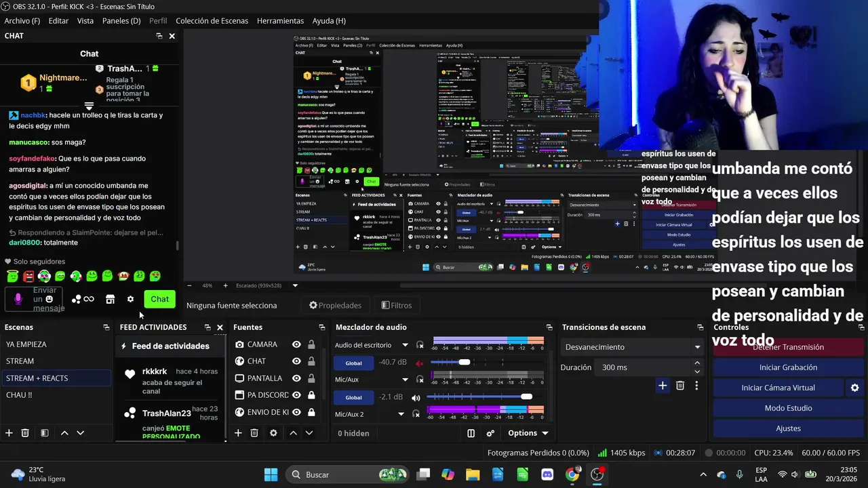Image resolution: width=868 pixels, height=488 pixels.
Task: Move scene down with arrow
Action: pyautogui.click(x=80, y=433)
